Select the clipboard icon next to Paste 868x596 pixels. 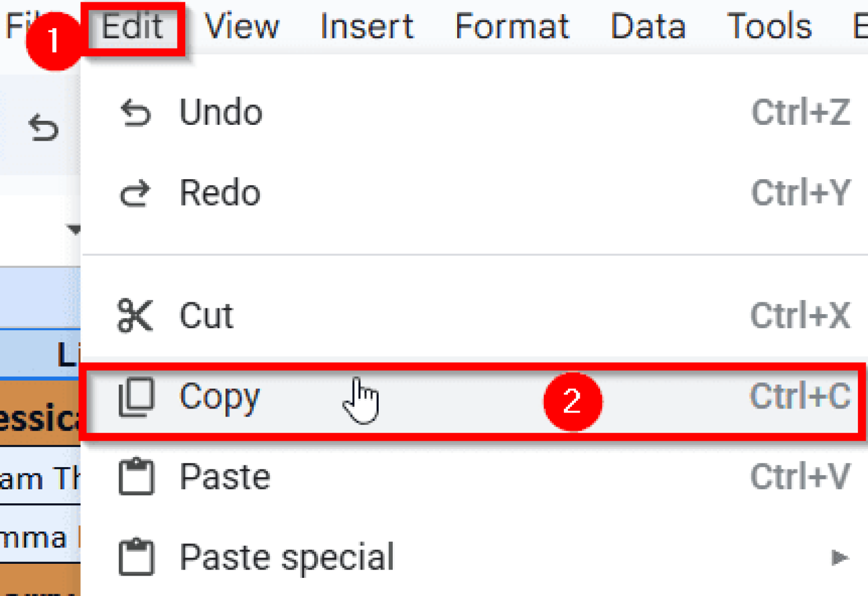point(137,477)
